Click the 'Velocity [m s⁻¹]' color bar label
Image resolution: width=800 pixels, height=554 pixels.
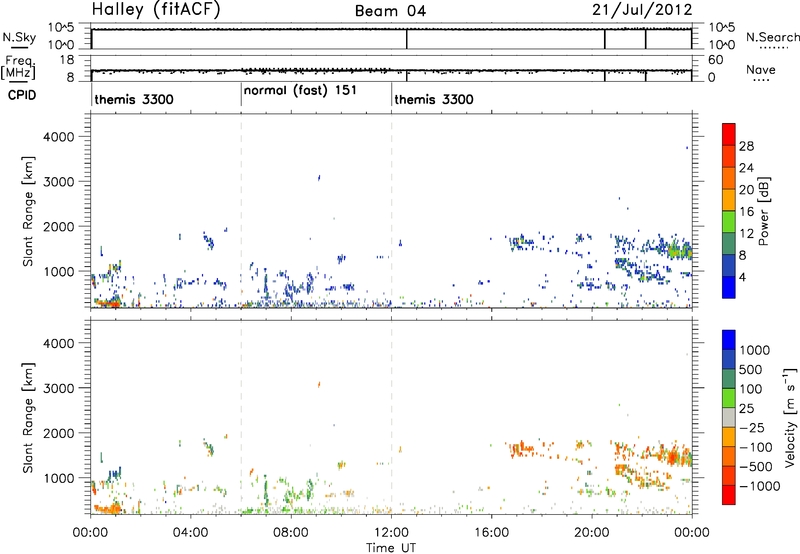click(790, 417)
